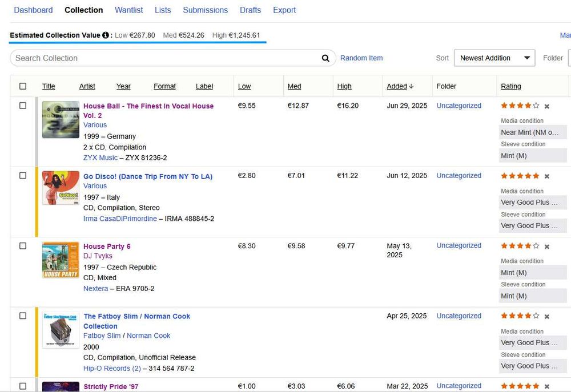This screenshot has height=392, width=571.
Task: Open the Submissions tab
Action: point(205,10)
